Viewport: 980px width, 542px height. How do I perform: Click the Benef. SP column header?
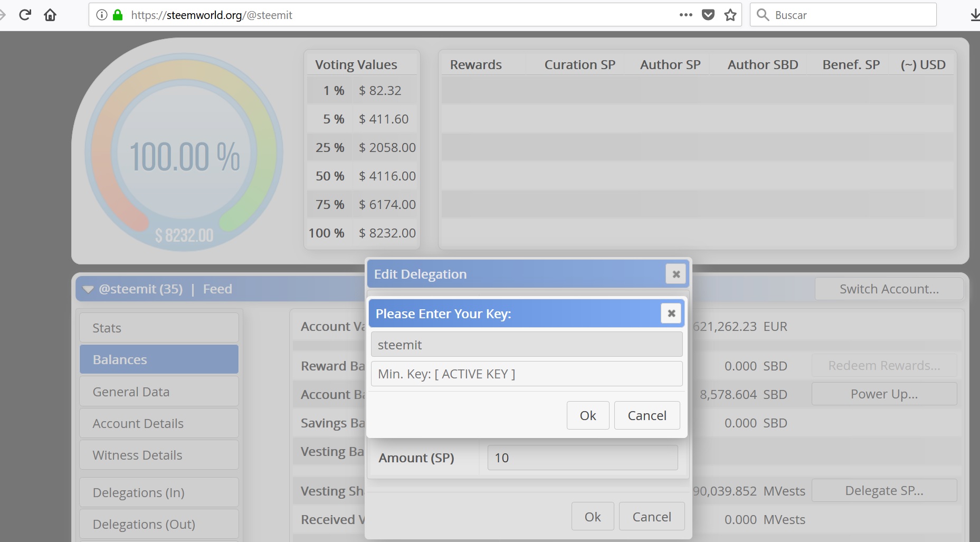tap(851, 64)
